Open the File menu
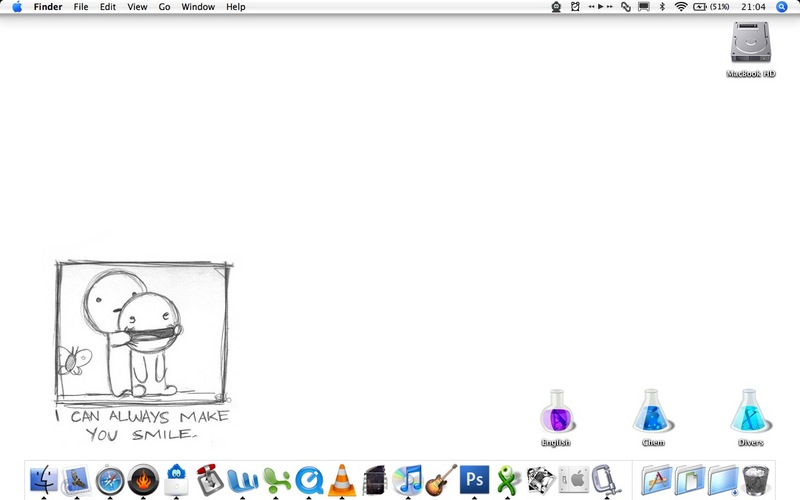 pyautogui.click(x=81, y=7)
